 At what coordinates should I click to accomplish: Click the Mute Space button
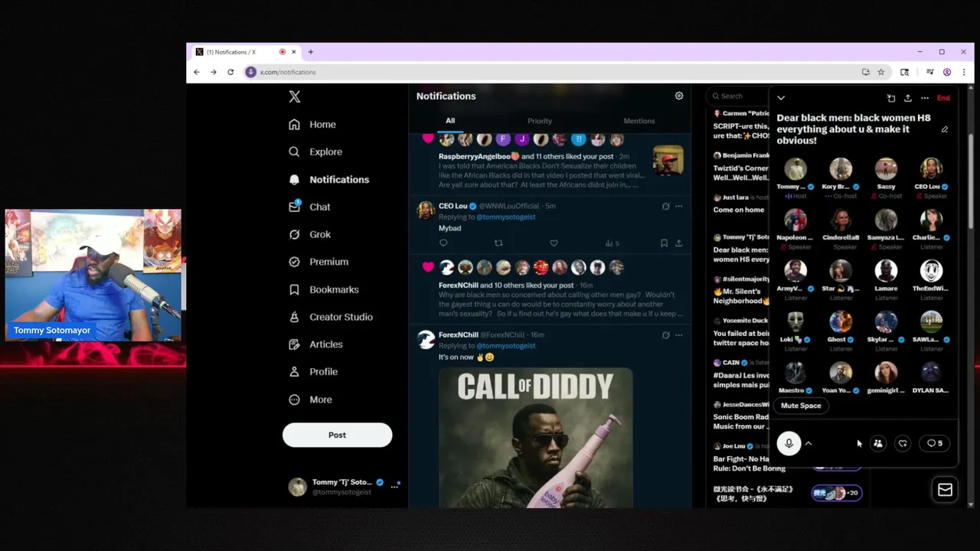[x=801, y=406]
